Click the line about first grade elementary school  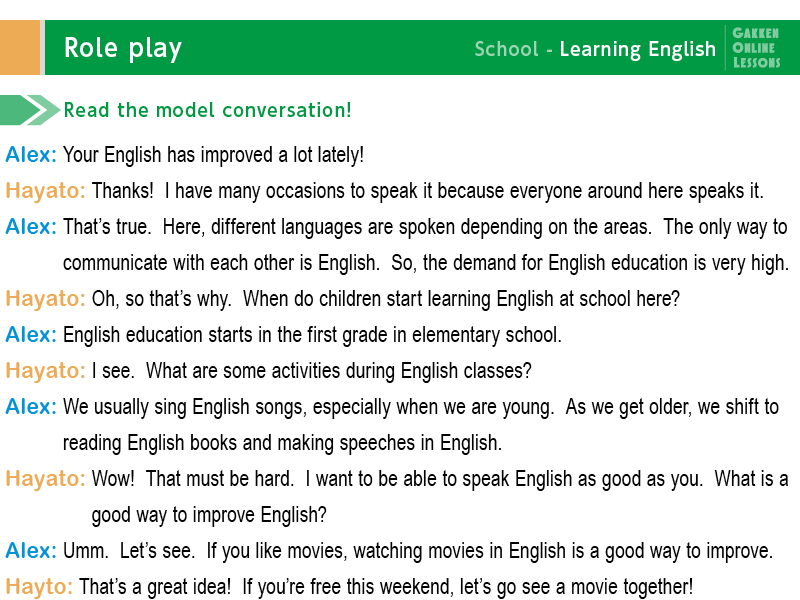pos(312,334)
